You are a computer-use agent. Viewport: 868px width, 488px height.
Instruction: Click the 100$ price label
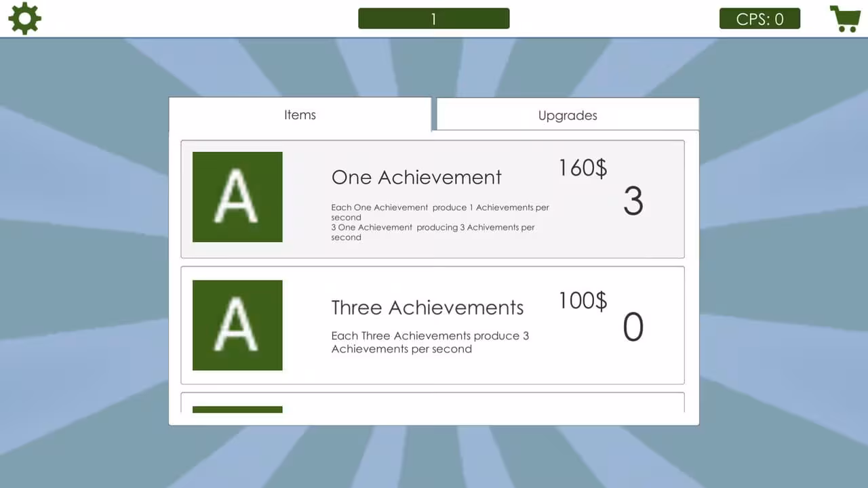[583, 300]
